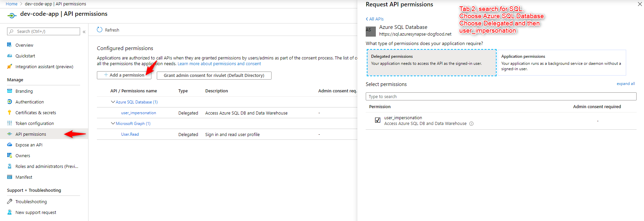Click the Owners icon
644x221 pixels.
pyautogui.click(x=9, y=156)
